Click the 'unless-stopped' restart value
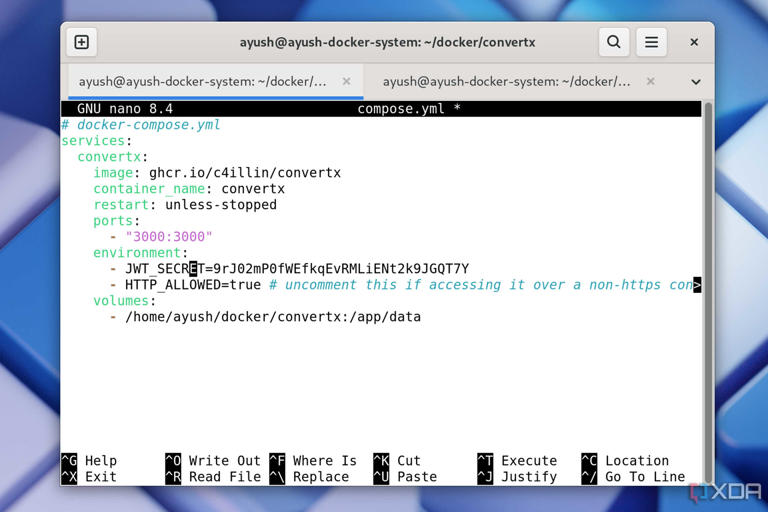768x512 pixels. [221, 205]
